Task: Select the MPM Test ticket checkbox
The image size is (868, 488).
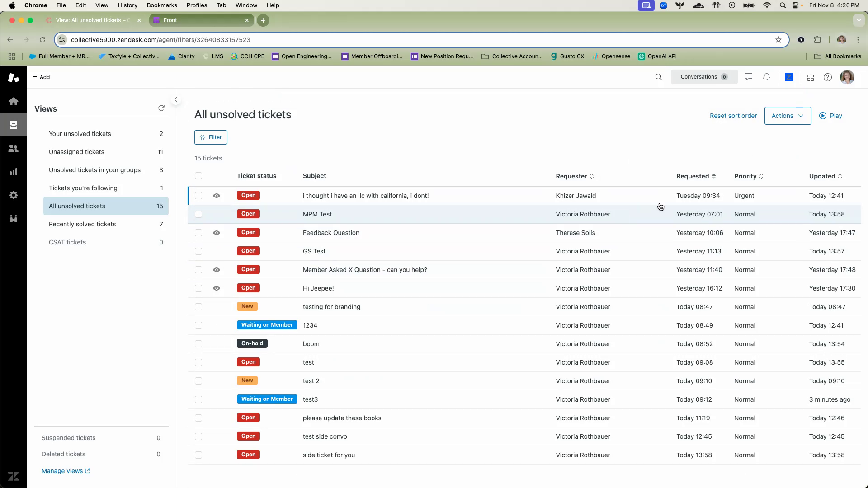Action: pos(198,214)
